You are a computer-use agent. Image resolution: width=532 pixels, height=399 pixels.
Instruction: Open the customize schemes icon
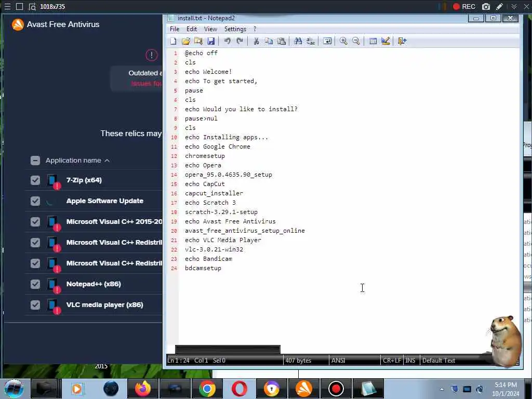click(x=385, y=41)
